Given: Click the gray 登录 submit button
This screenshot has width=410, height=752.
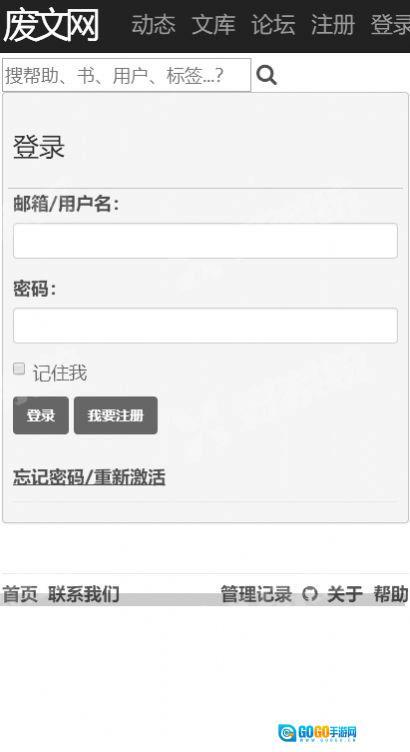Looking at the screenshot, I should 41,415.
